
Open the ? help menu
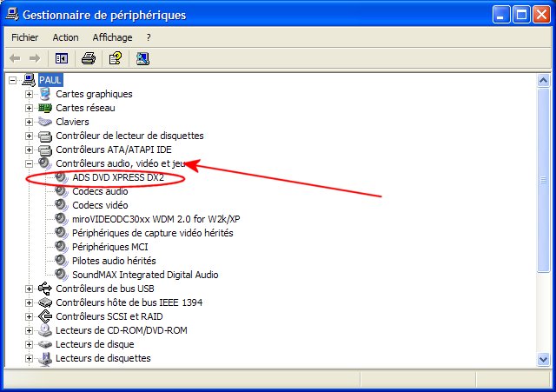(x=149, y=37)
